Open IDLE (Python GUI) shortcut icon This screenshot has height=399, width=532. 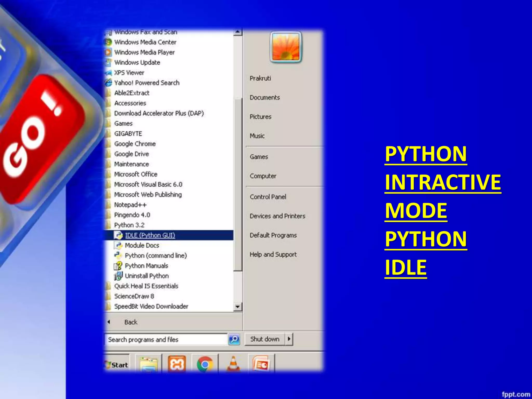[118, 235]
